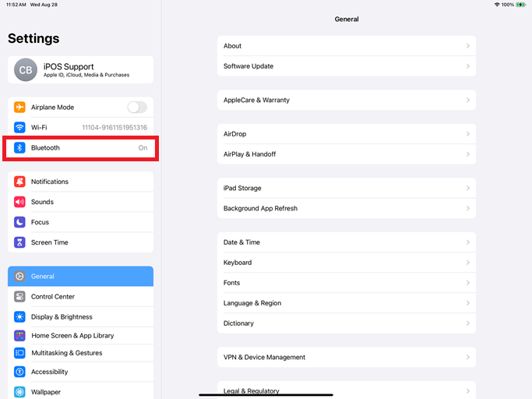The width and height of the screenshot is (532, 399).
Task: Open AirDrop settings
Action: coord(347,134)
